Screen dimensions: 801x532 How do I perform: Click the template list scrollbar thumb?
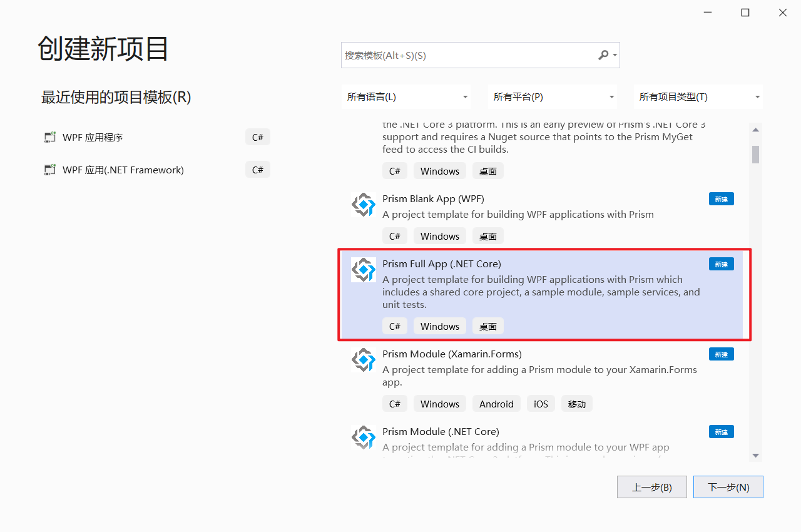tap(755, 154)
